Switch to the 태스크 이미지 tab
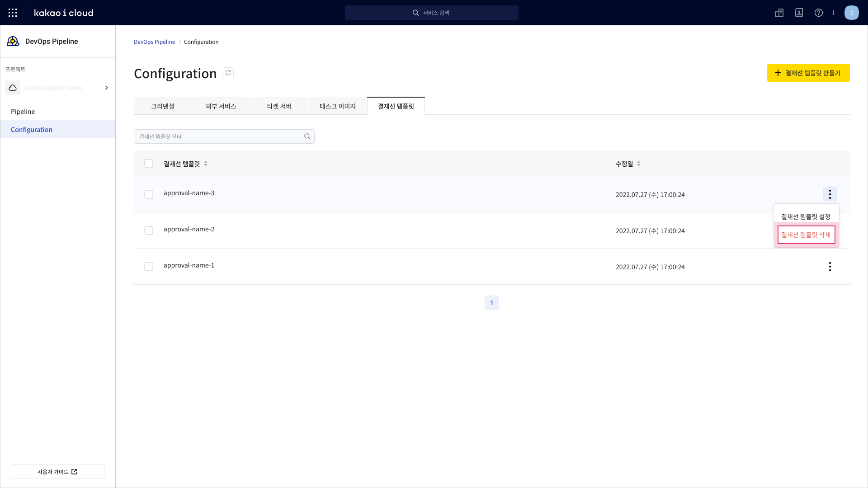The width and height of the screenshot is (868, 488). (x=338, y=106)
